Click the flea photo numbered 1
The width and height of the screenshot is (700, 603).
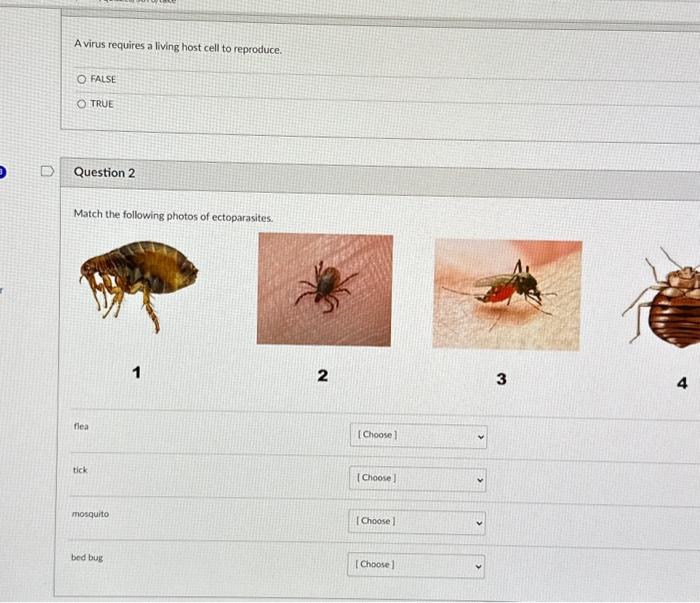tap(138, 286)
